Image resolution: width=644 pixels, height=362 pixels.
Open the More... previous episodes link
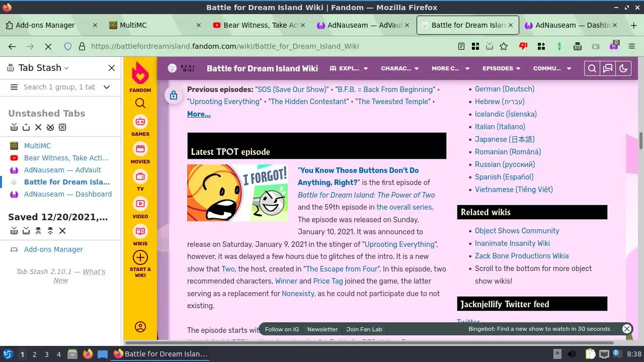click(199, 114)
